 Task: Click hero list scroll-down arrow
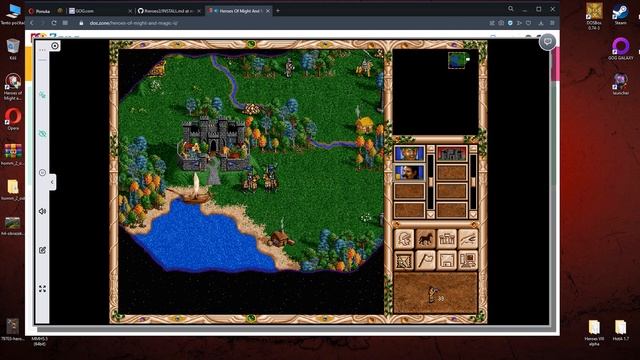coord(430,214)
